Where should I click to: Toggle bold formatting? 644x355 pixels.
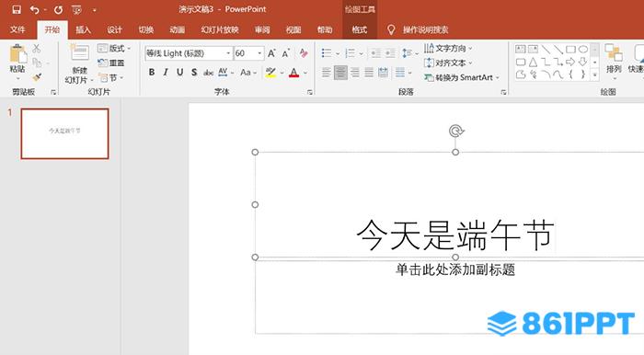point(152,73)
